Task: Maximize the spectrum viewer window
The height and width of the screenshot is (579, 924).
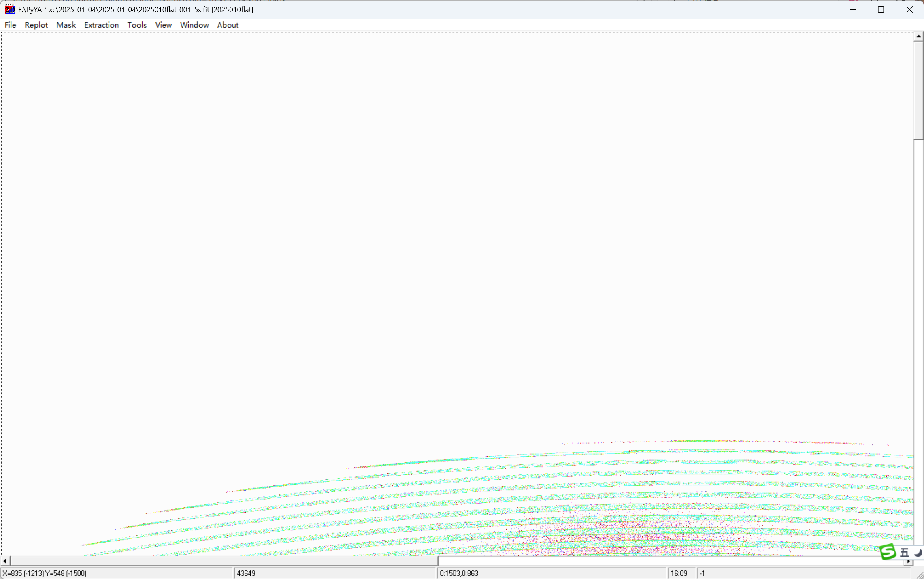Action: point(881,9)
